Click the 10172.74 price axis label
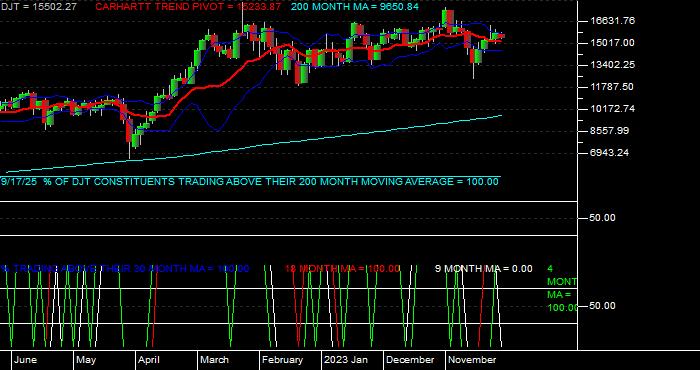700x370 pixels. (612, 108)
